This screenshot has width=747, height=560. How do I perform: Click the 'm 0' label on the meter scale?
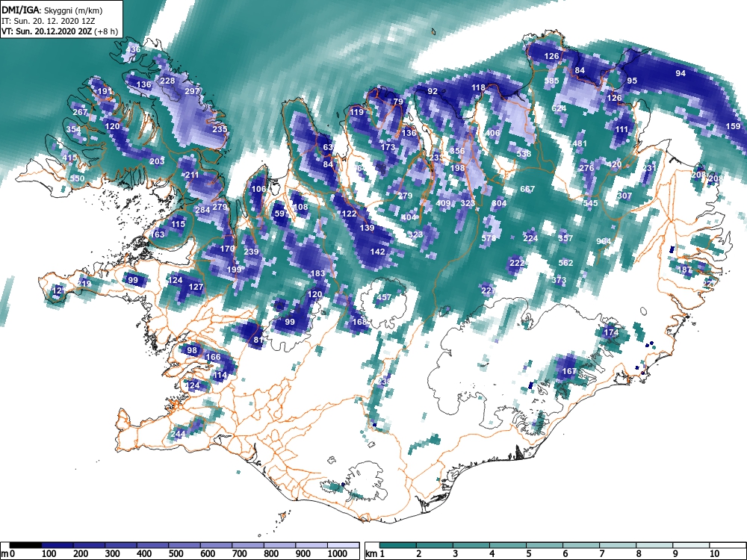6,554
